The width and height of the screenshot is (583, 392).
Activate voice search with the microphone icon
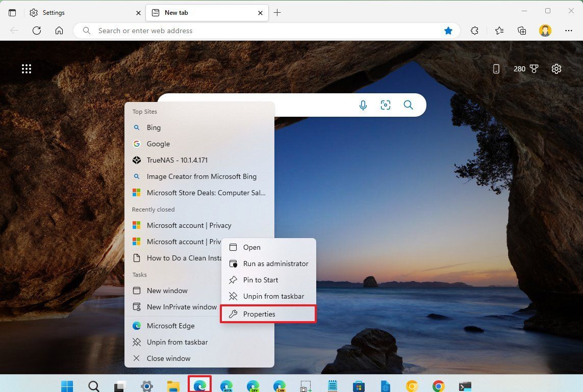click(363, 105)
